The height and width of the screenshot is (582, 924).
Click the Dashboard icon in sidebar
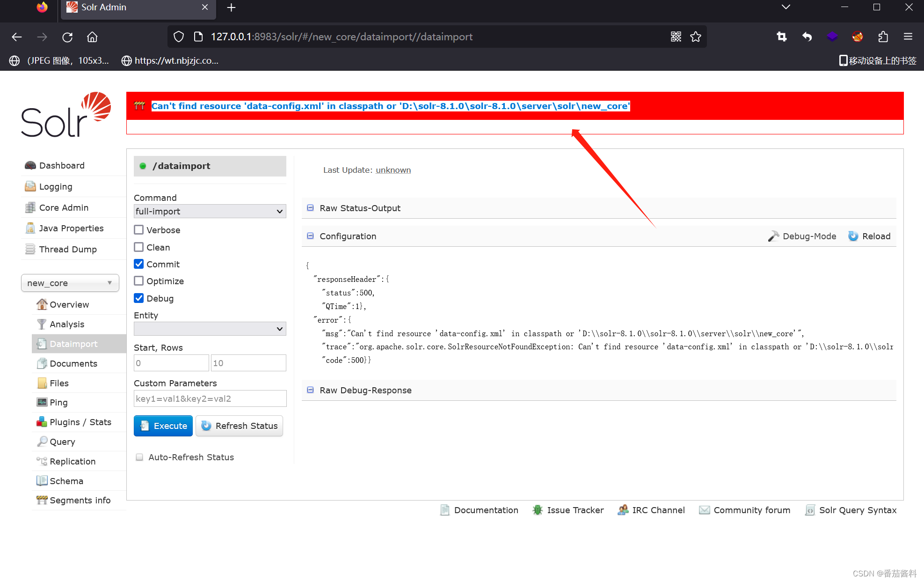click(x=30, y=165)
